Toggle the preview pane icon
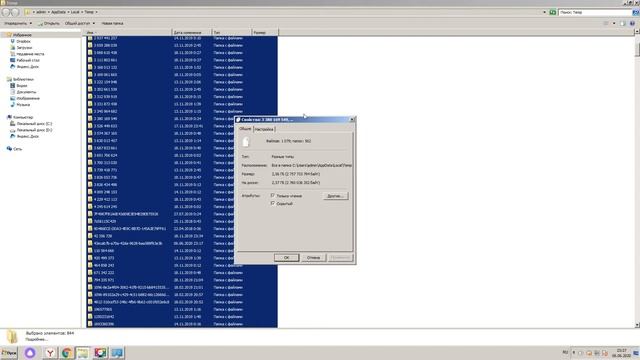This screenshot has width=640, height=360. (x=622, y=23)
